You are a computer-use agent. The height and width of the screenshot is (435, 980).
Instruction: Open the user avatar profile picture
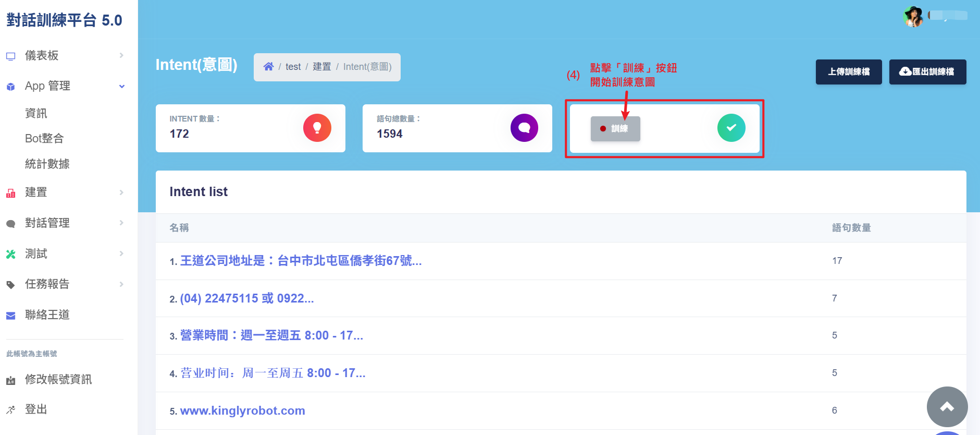point(913,17)
